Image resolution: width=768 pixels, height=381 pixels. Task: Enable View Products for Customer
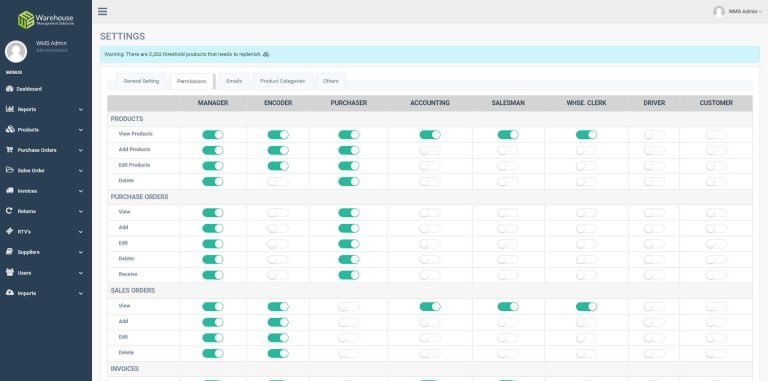(716, 135)
